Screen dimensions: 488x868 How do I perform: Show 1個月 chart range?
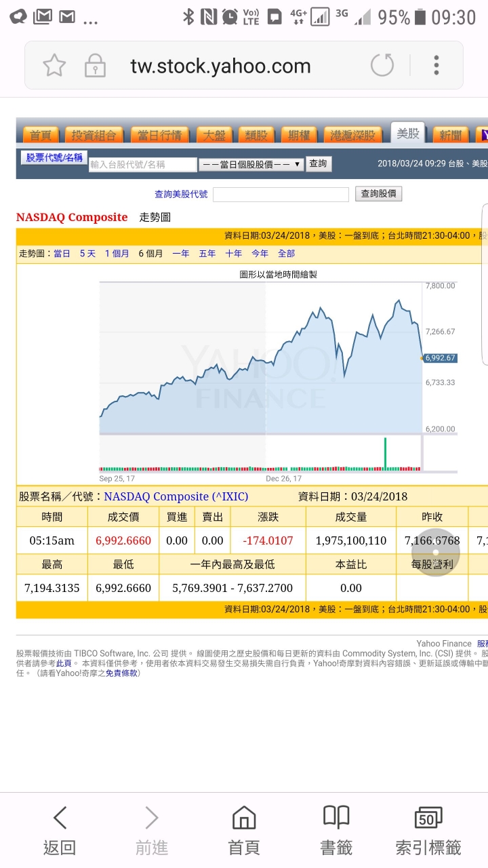[x=117, y=254]
